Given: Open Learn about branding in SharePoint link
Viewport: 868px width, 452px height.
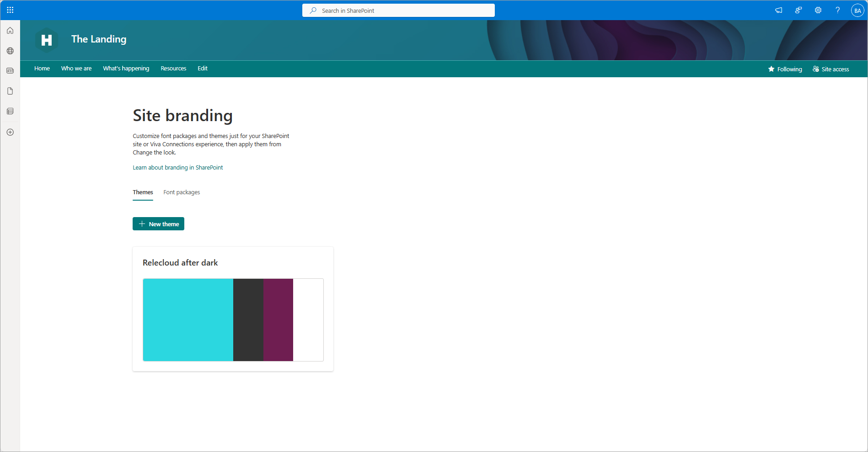Looking at the screenshot, I should [x=178, y=168].
